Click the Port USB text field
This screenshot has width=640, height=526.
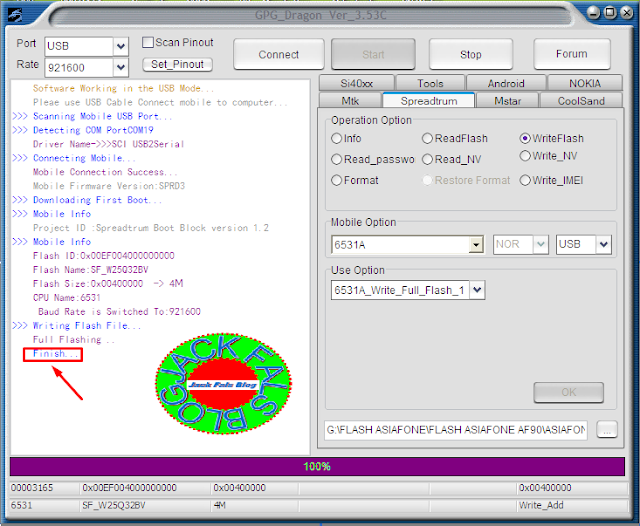tap(79, 47)
